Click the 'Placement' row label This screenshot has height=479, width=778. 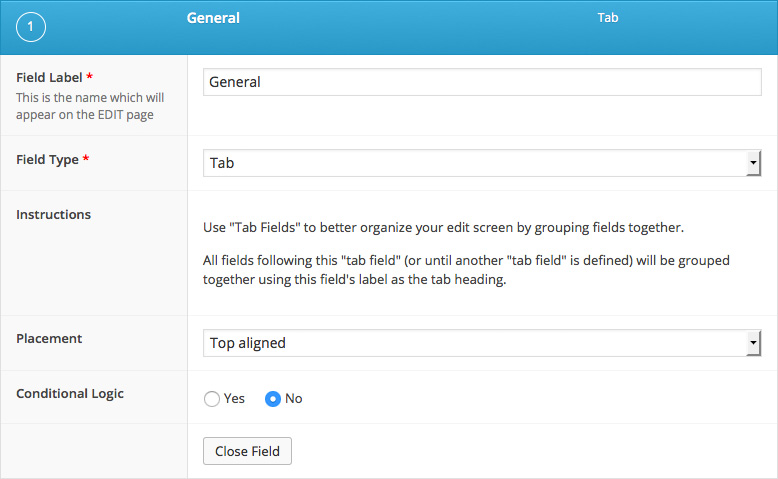[x=49, y=338]
